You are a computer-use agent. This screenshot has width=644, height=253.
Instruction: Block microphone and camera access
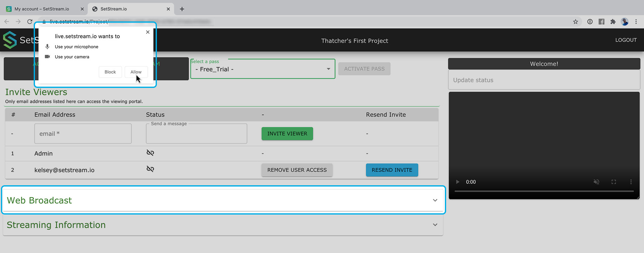(110, 72)
